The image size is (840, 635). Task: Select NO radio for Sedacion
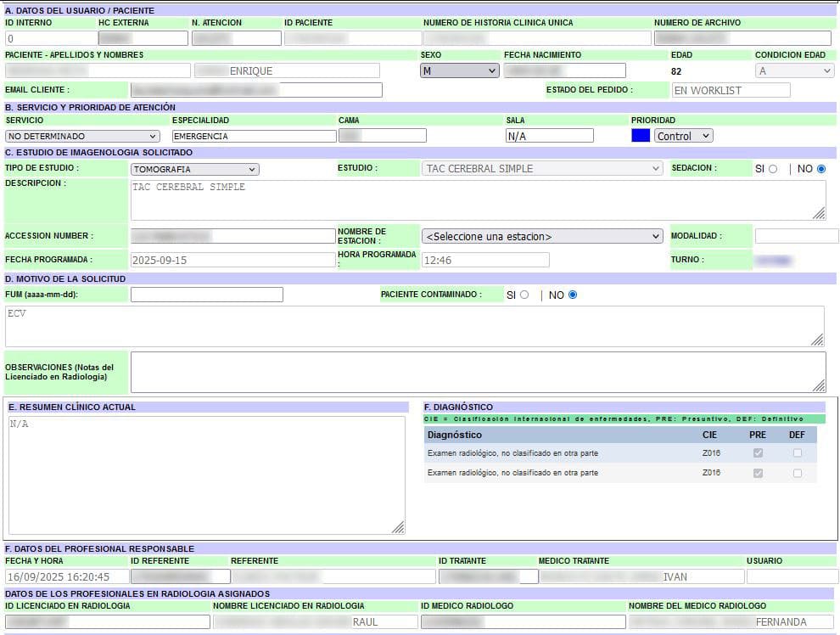tap(820, 169)
